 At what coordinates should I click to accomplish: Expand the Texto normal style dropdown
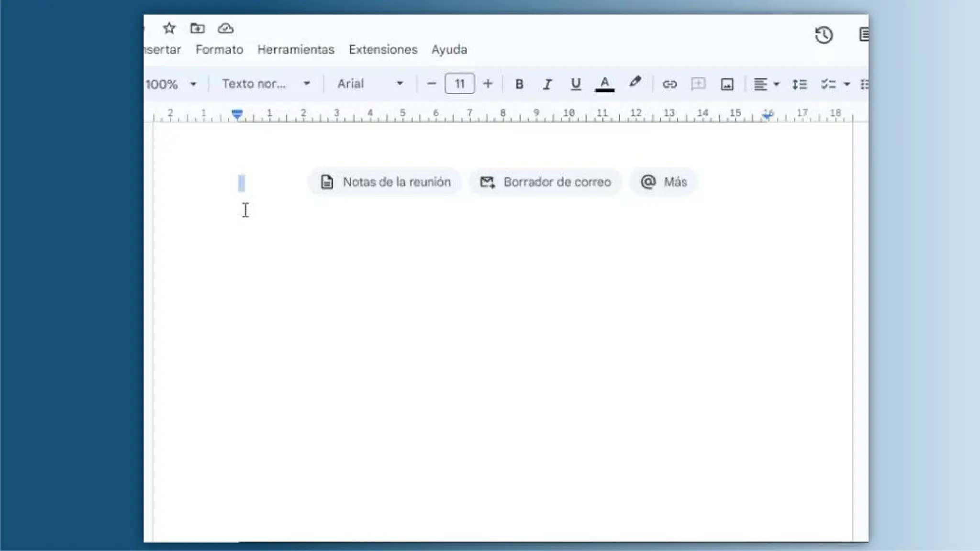(x=266, y=84)
